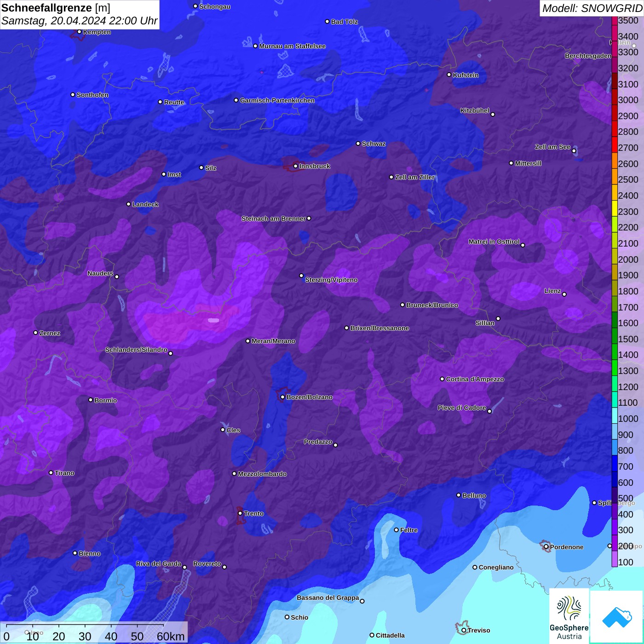Click the 'Mittersill' label
The height and width of the screenshot is (644, 644).
[x=528, y=163]
